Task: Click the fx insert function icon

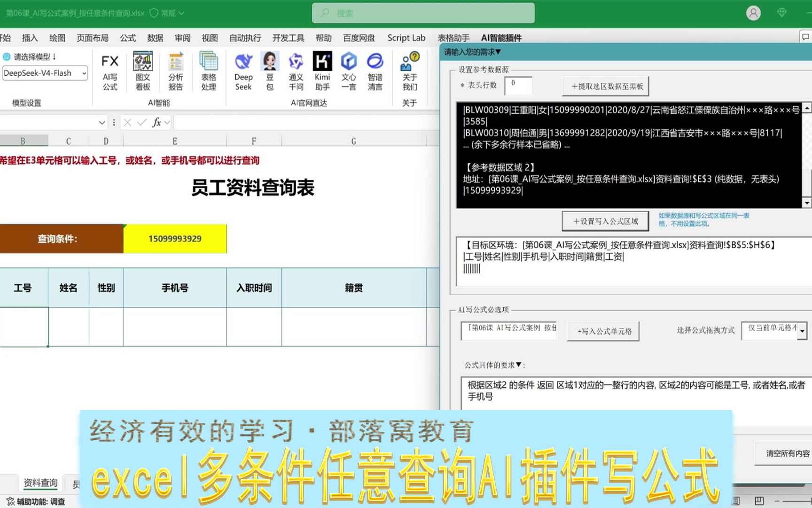Action: pyautogui.click(x=157, y=122)
